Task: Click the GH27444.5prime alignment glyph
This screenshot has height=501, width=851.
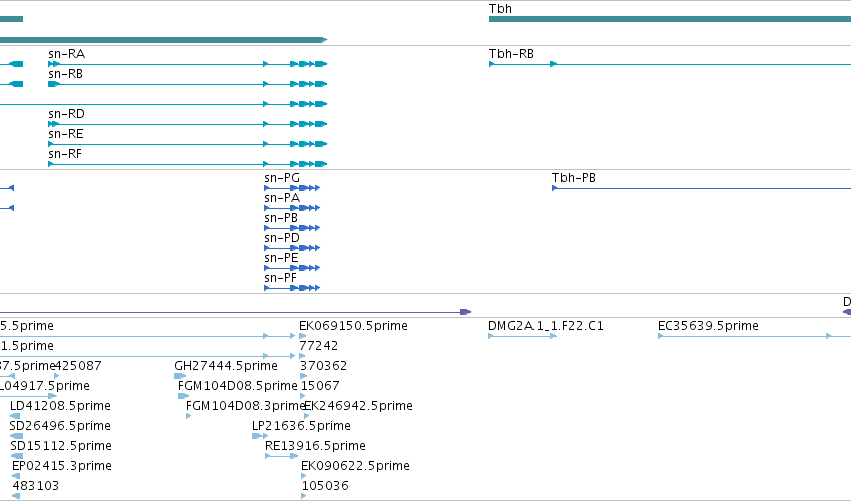Action: (x=180, y=376)
